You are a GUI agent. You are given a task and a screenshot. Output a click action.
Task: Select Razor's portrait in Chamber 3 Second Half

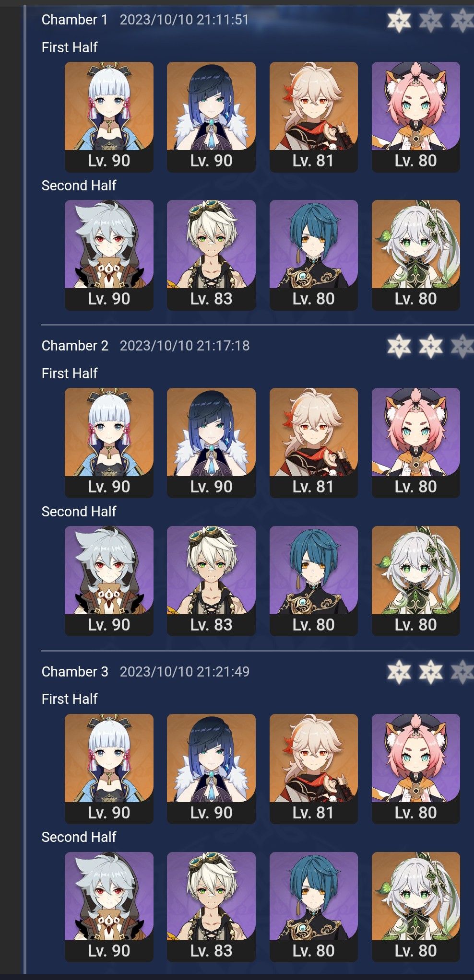pyautogui.click(x=109, y=907)
